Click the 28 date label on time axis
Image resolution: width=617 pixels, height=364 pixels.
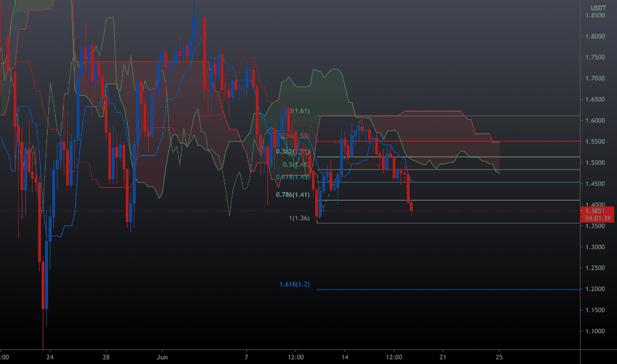pyautogui.click(x=106, y=357)
